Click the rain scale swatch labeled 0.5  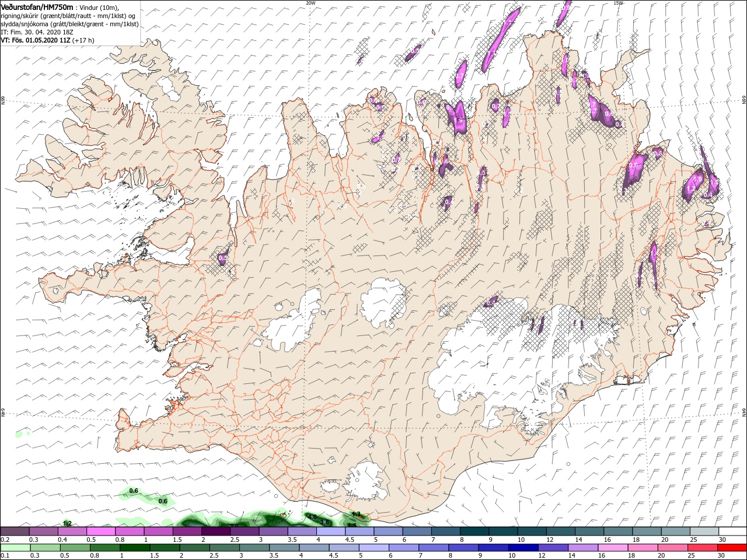tap(75, 548)
